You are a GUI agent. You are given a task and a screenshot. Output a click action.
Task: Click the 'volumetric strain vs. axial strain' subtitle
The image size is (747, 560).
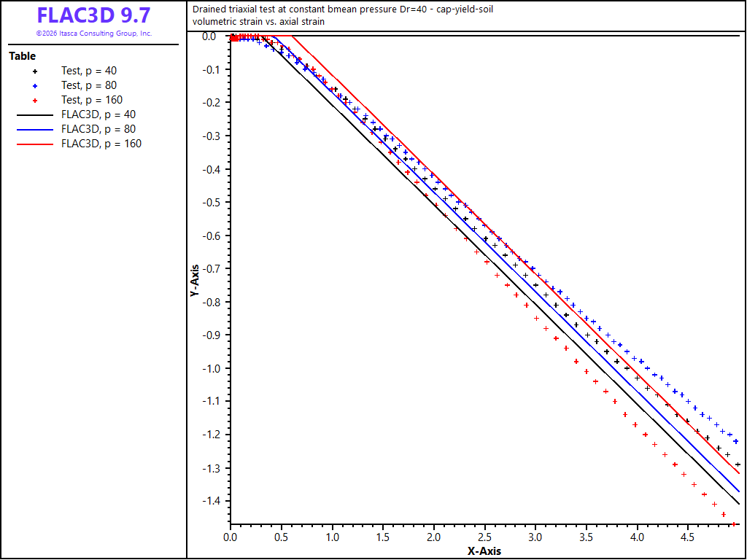pyautogui.click(x=259, y=22)
